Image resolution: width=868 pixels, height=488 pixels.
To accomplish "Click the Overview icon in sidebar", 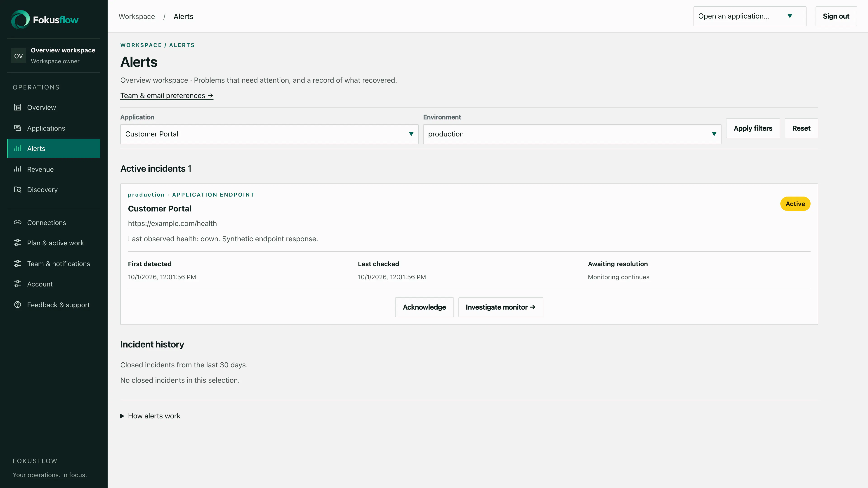I will pos(18,107).
